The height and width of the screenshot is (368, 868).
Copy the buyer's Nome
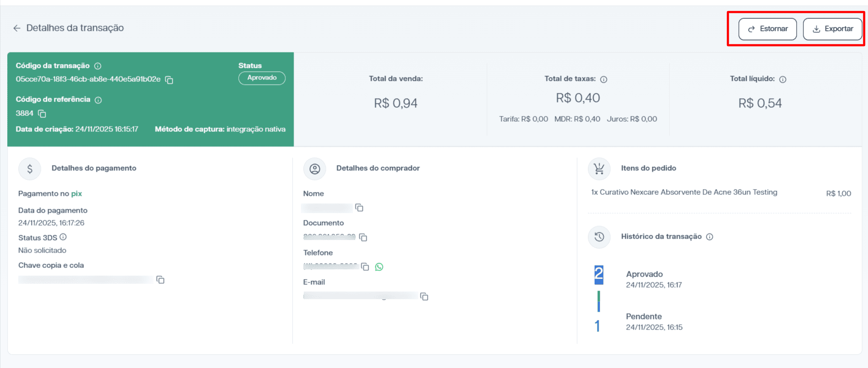359,208
